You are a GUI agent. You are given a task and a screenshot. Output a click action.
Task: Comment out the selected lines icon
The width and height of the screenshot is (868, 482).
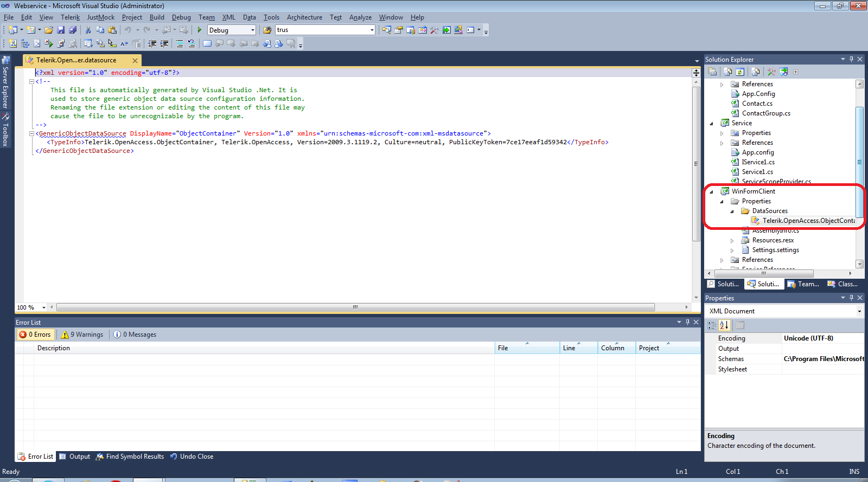180,43
